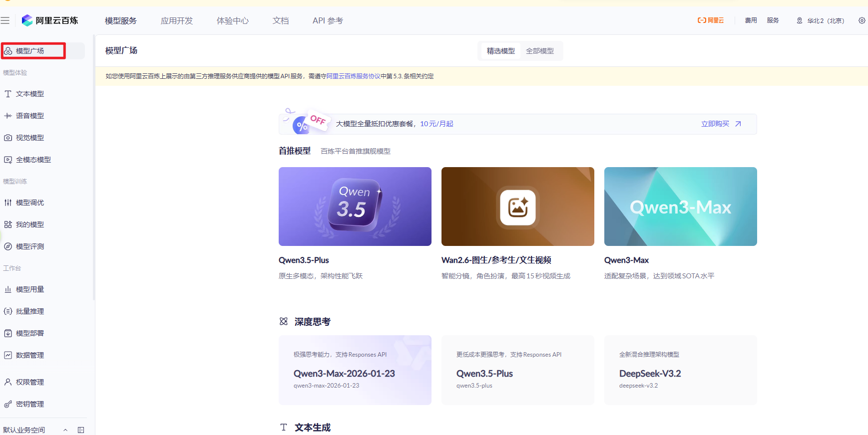Click the 文本生成 section heading
This screenshot has width=868, height=435.
tap(313, 428)
